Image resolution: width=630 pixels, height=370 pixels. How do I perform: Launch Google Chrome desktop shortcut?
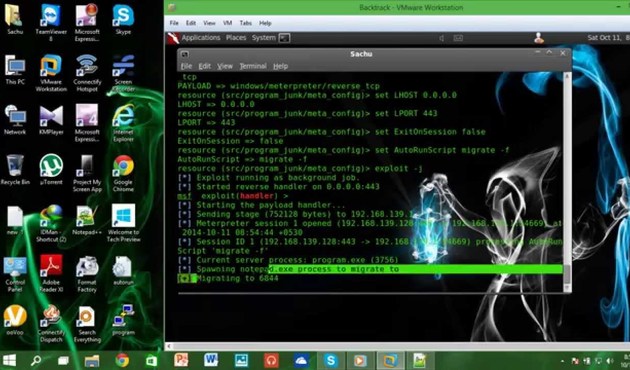(123, 173)
